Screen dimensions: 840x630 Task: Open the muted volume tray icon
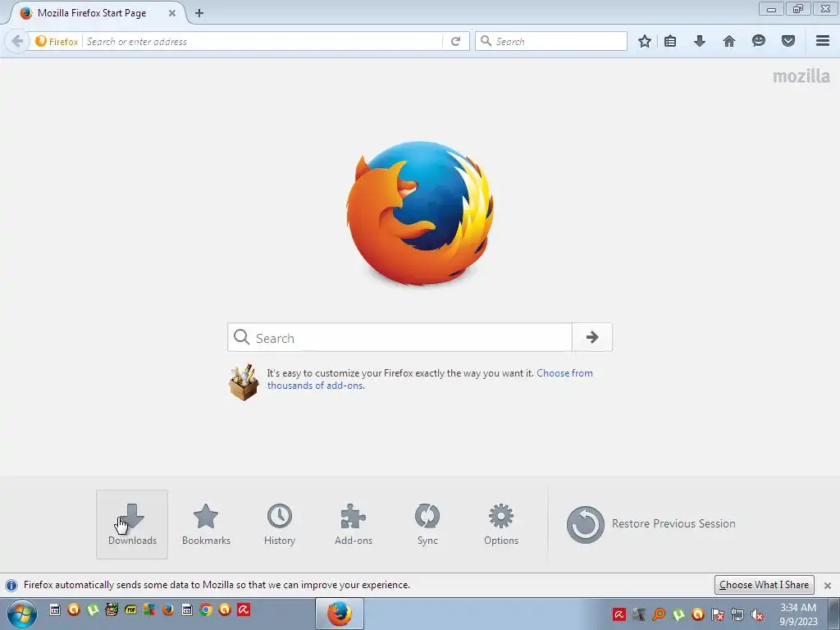pyautogui.click(x=756, y=614)
